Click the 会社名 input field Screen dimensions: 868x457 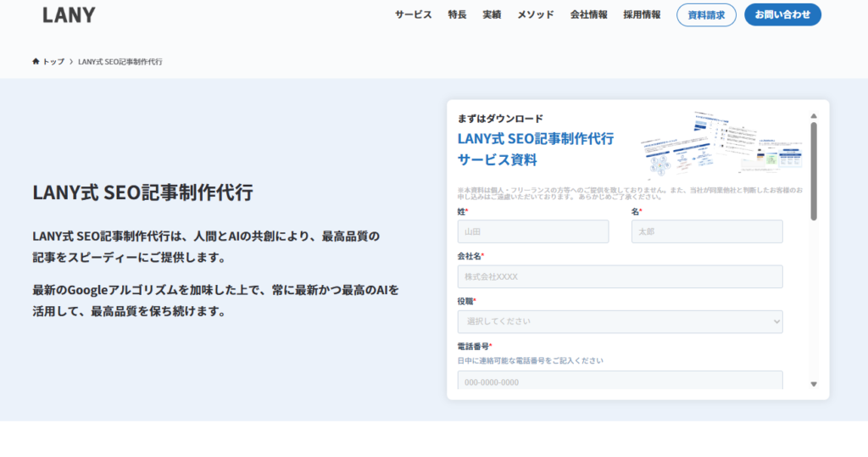(620, 276)
